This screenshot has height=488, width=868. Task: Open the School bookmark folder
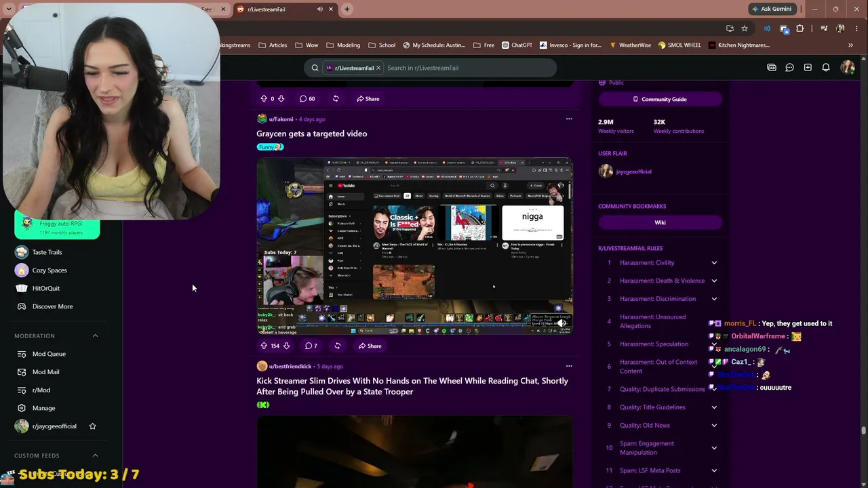[x=382, y=45]
